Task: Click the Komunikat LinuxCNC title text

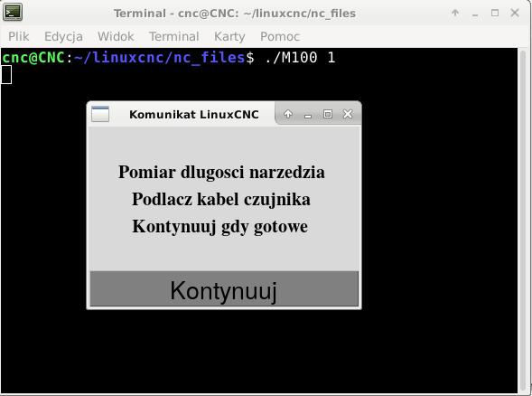Action: tap(194, 115)
